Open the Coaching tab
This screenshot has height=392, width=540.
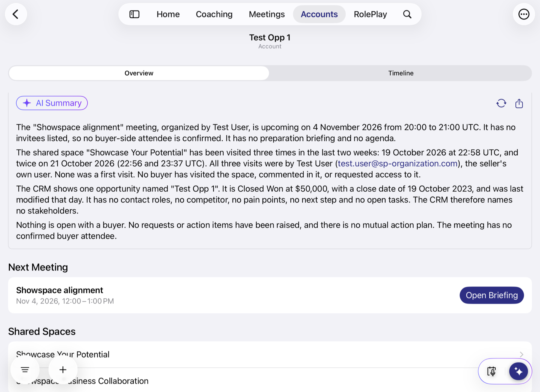(x=214, y=14)
